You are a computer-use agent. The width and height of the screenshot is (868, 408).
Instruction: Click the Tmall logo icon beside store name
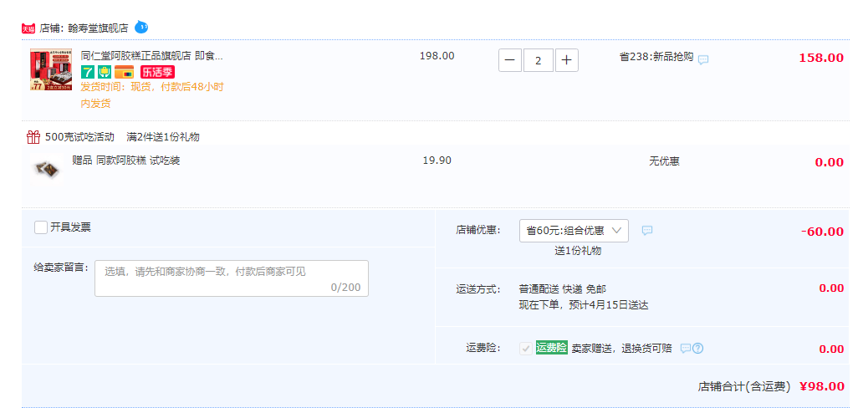coord(28,28)
